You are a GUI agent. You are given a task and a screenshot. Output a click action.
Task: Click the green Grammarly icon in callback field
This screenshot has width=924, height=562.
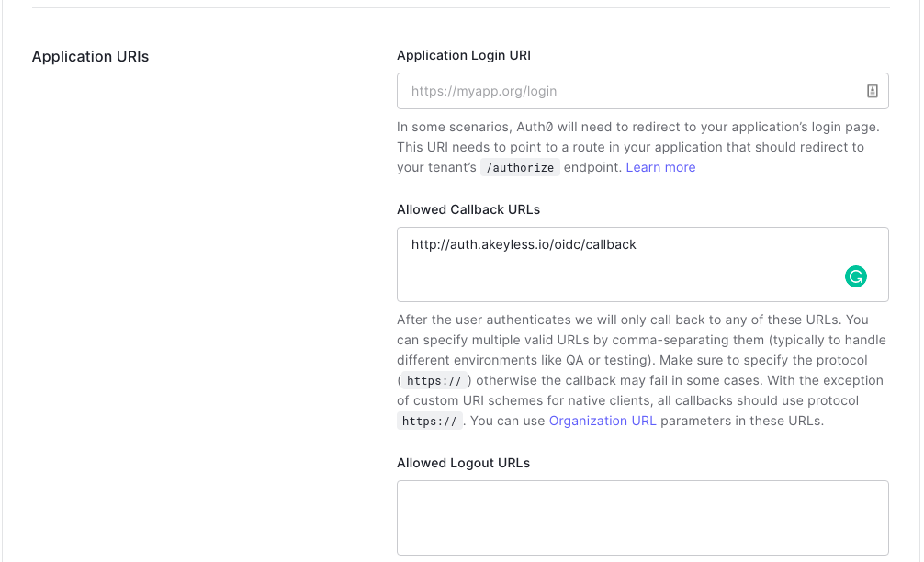coord(856,276)
